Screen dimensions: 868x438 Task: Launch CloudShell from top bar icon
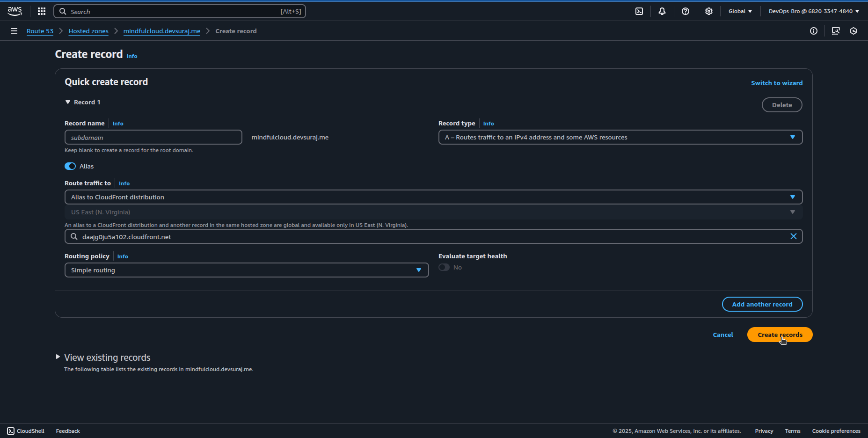point(639,11)
